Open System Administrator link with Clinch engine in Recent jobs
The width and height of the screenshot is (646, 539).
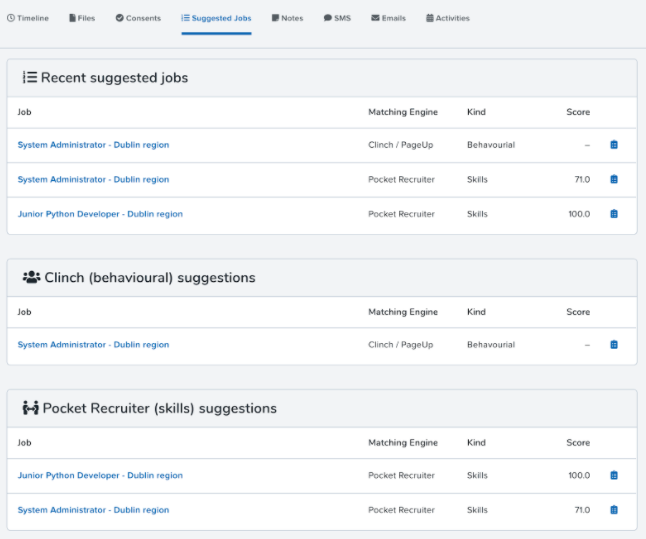[93, 145]
